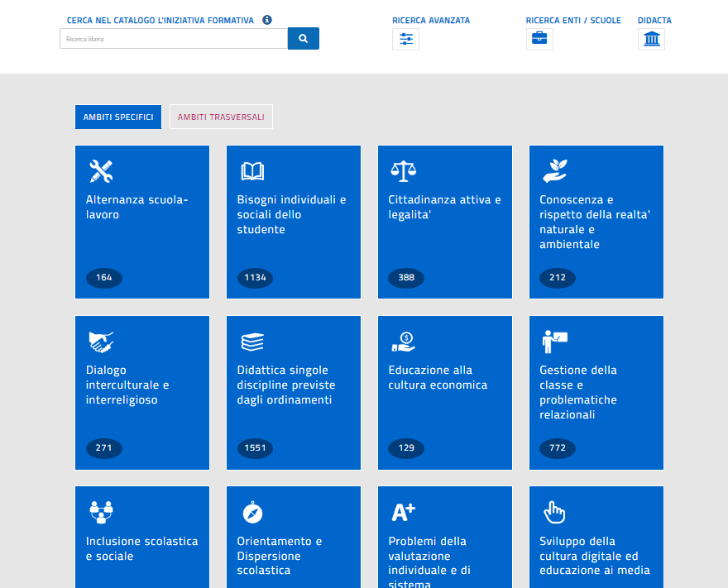Click the pointing hand icon of Sviluppo cultura digitale

tap(554, 513)
